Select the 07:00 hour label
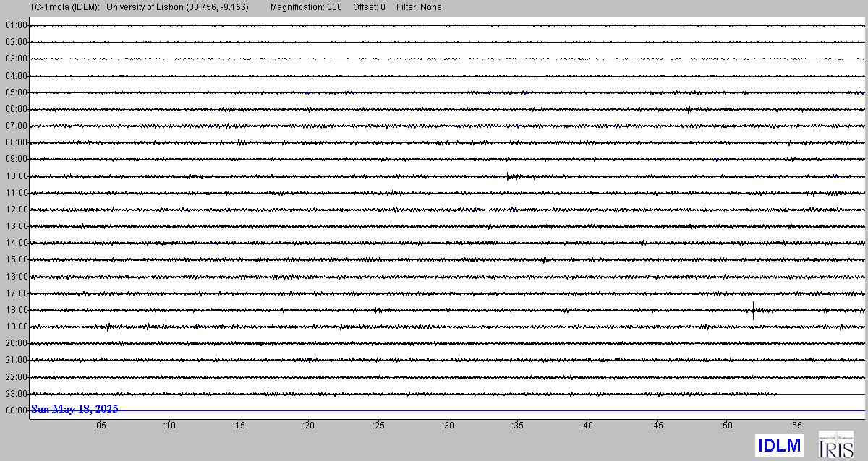This screenshot has height=461, width=868. 16,126
